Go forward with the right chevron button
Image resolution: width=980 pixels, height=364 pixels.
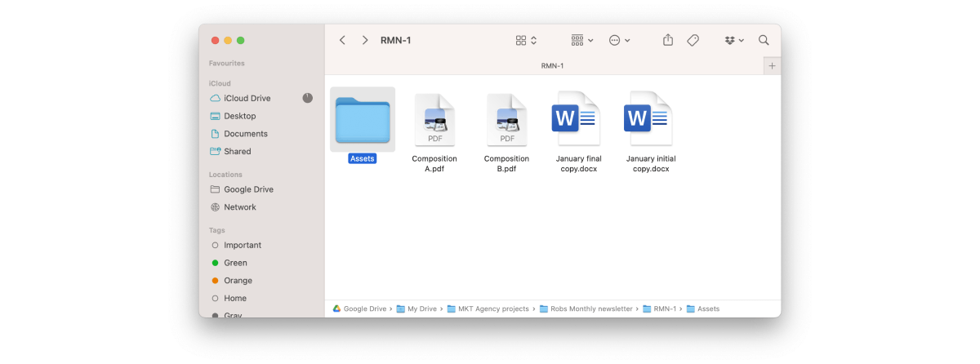coord(365,40)
